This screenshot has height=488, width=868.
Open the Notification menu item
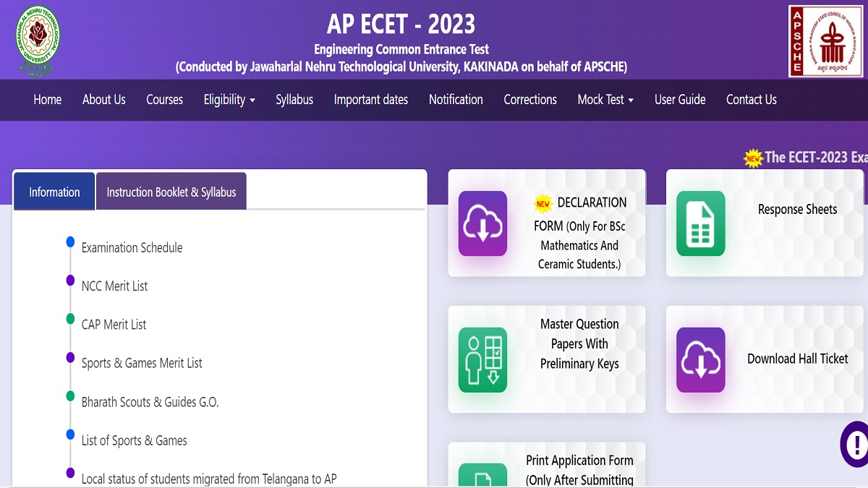[456, 100]
